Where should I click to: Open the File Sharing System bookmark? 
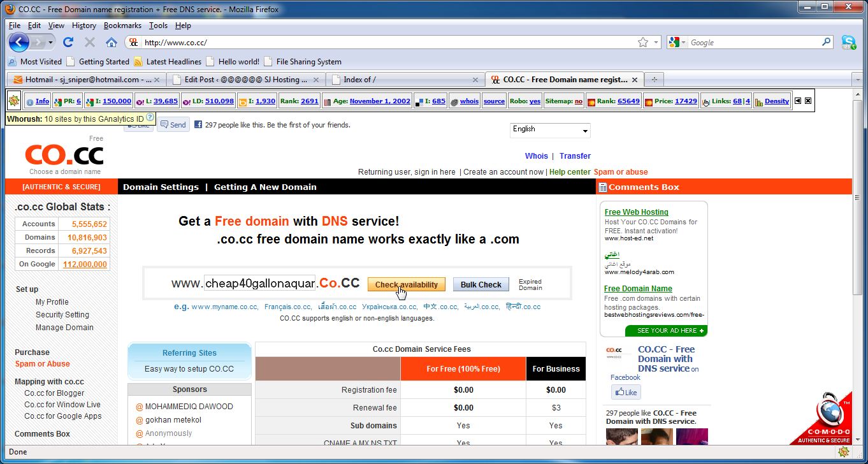click(303, 62)
